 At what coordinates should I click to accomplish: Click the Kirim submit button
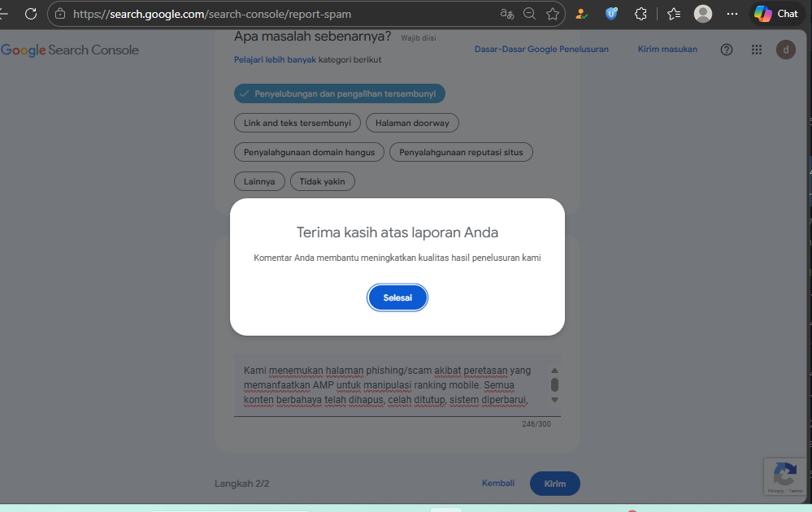(x=554, y=484)
